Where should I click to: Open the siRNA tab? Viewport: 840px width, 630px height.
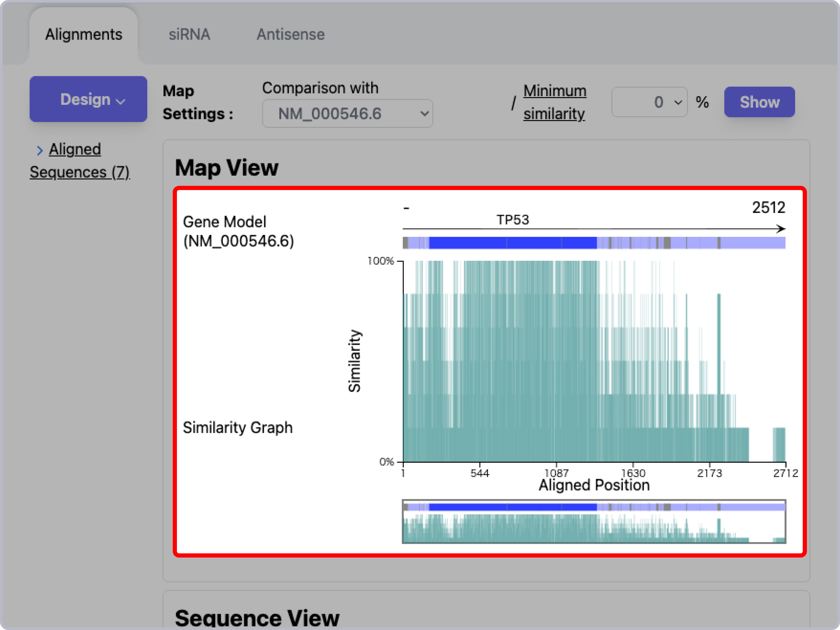tap(189, 35)
